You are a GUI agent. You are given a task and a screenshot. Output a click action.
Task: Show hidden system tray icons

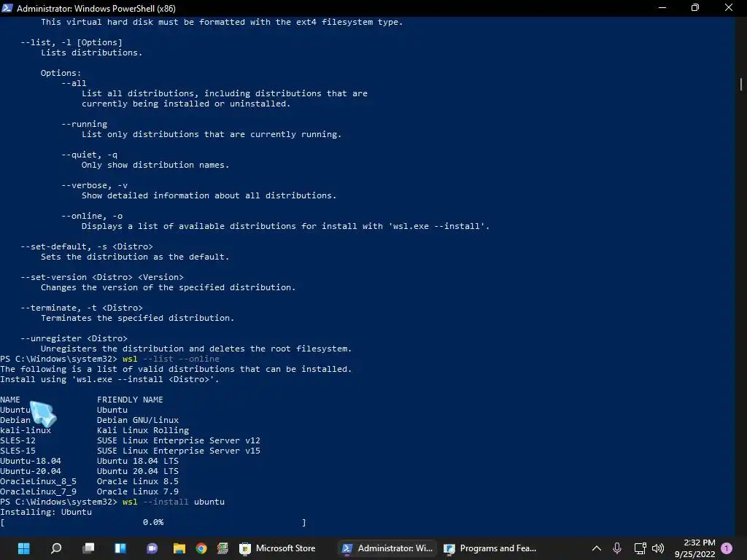coord(597,548)
